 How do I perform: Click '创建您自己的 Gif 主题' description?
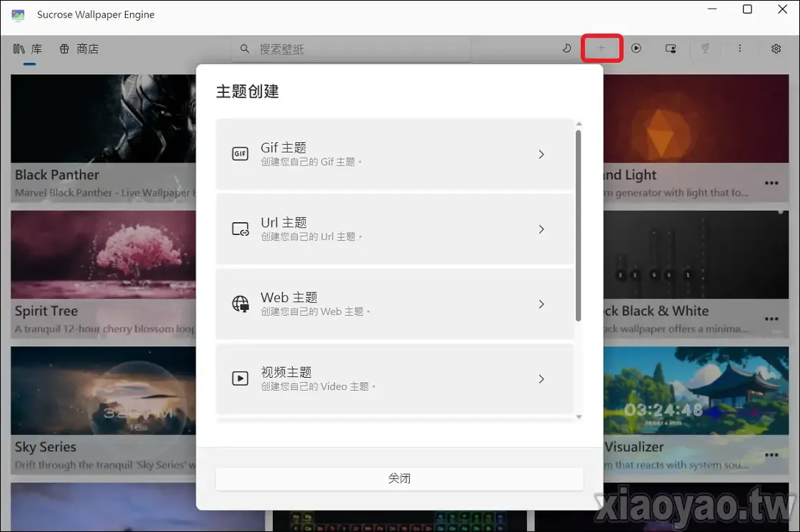click(x=311, y=161)
